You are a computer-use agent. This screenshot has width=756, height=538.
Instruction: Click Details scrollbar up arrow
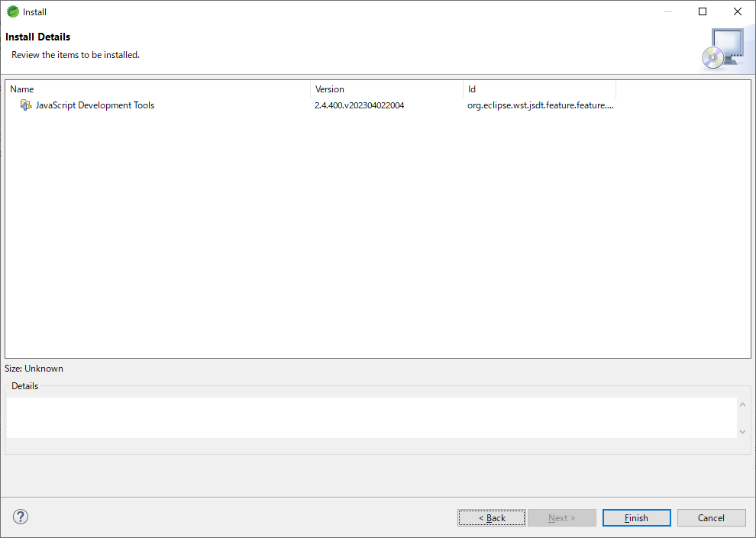point(742,404)
